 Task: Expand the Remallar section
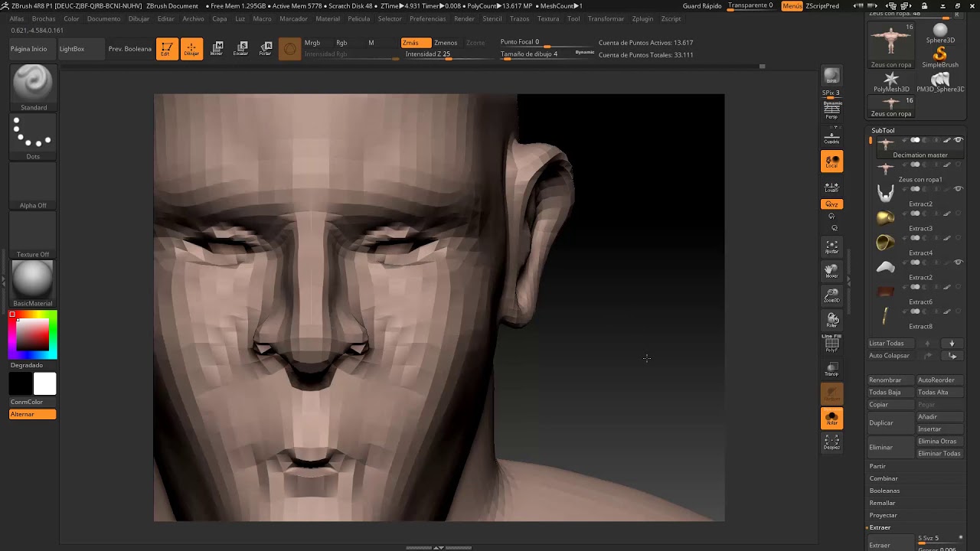(x=882, y=503)
